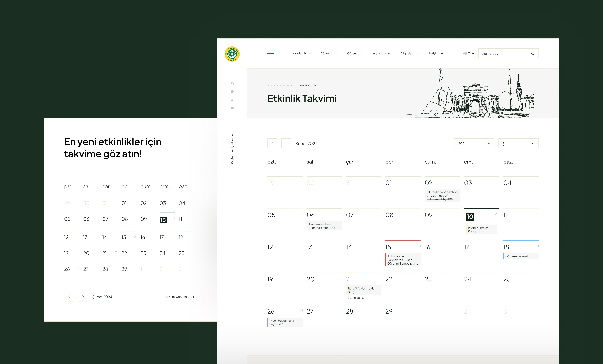Click the Istanbul University logo
Image resolution: width=603 pixels, height=364 pixels.
(232, 54)
